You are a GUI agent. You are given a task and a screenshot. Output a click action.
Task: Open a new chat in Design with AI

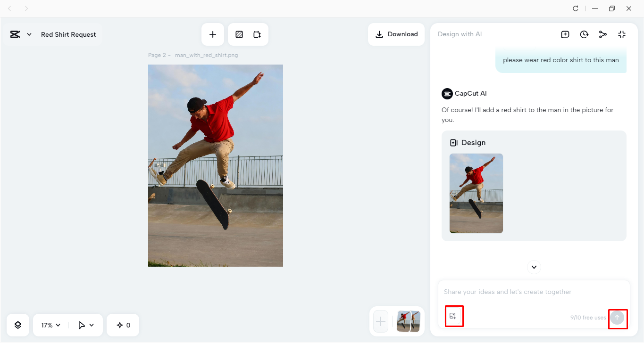[x=565, y=34]
